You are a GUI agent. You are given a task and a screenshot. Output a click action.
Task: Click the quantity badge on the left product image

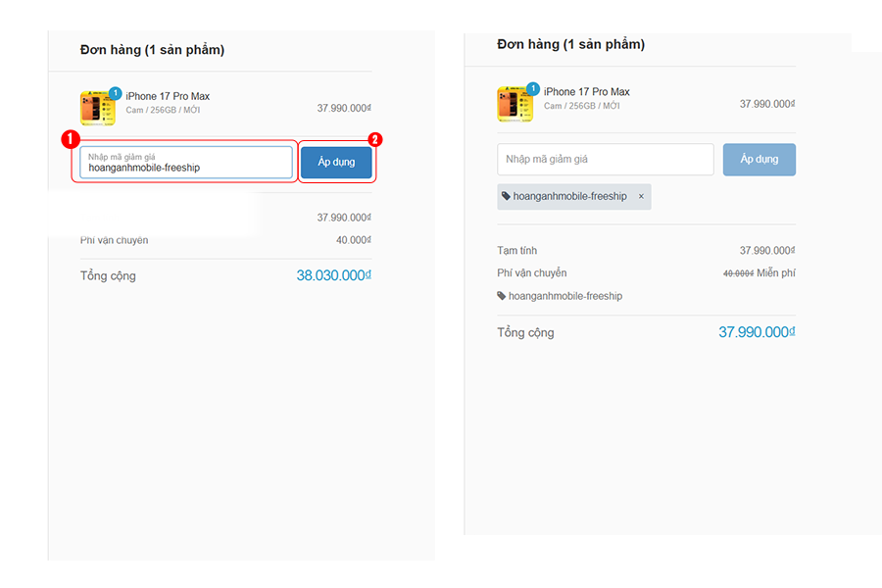(x=115, y=93)
